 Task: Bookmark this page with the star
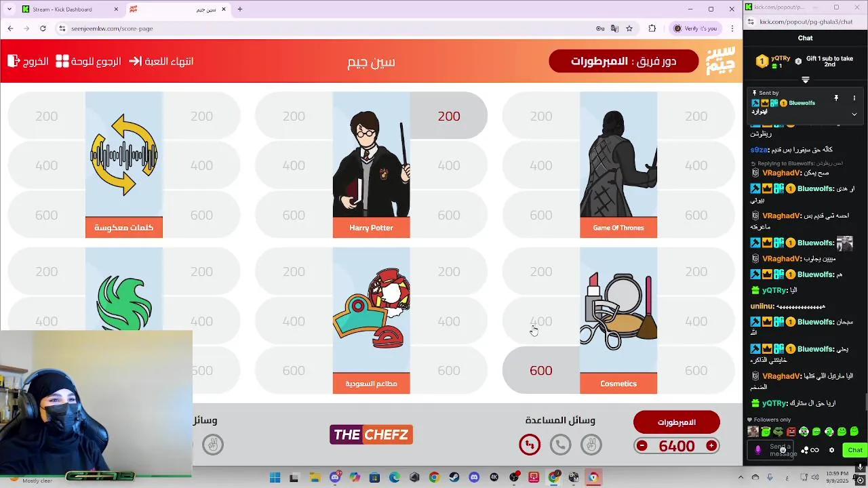click(629, 28)
